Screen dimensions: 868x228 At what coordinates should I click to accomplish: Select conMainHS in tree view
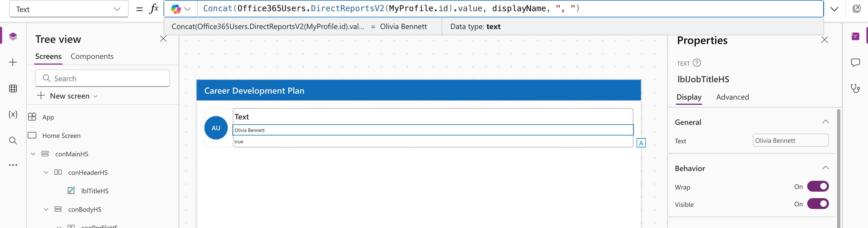pos(72,154)
